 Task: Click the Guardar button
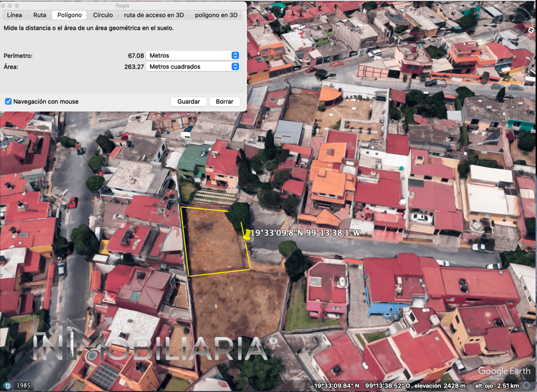188,101
